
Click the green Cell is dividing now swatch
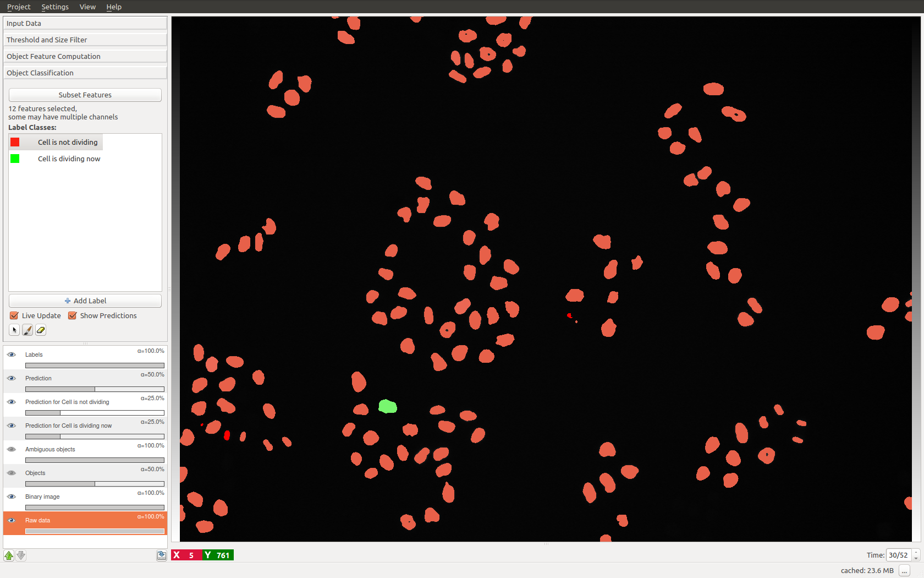pyautogui.click(x=15, y=159)
